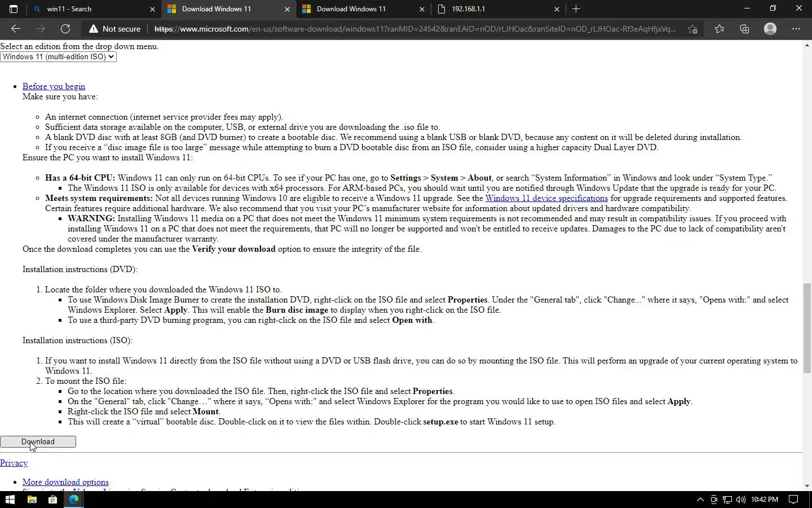This screenshot has width=812, height=508.
Task: Add this page to favorites star icon
Action: coord(692,29)
